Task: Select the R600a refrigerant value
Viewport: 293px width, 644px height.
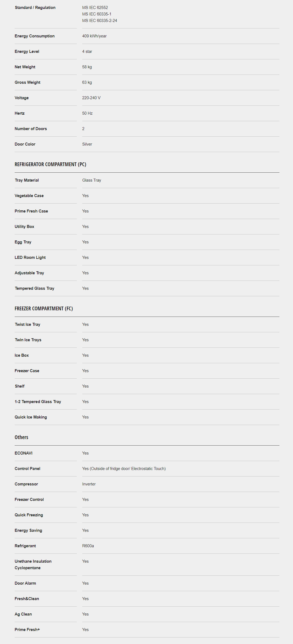Action: click(x=88, y=546)
